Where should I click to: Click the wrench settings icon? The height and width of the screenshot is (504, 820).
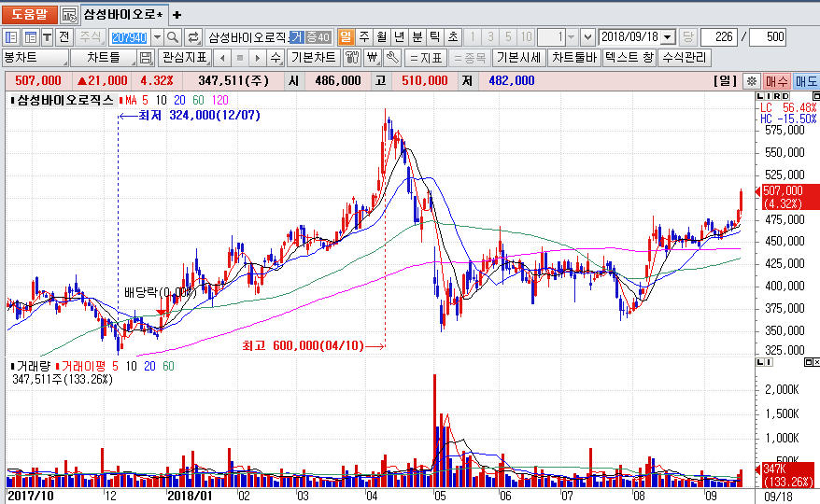(391, 58)
